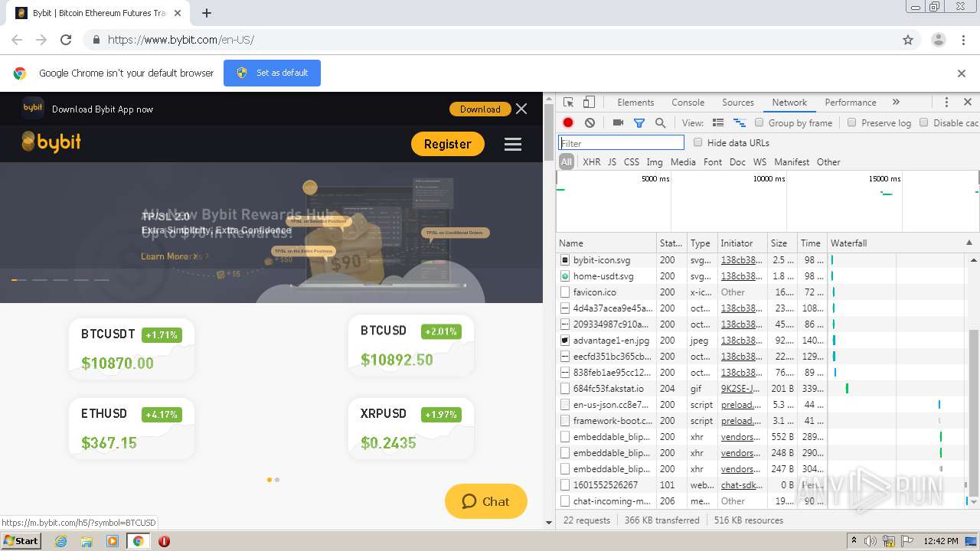Image resolution: width=980 pixels, height=551 pixels.
Task: Open the Internet Explorer taskbar icon
Action: point(60,541)
